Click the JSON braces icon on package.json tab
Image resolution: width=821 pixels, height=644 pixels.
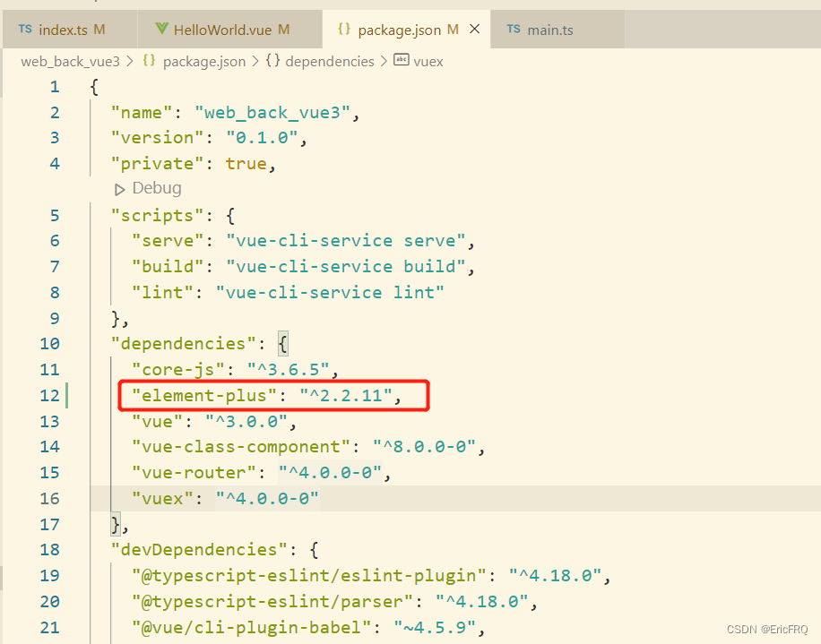click(344, 29)
